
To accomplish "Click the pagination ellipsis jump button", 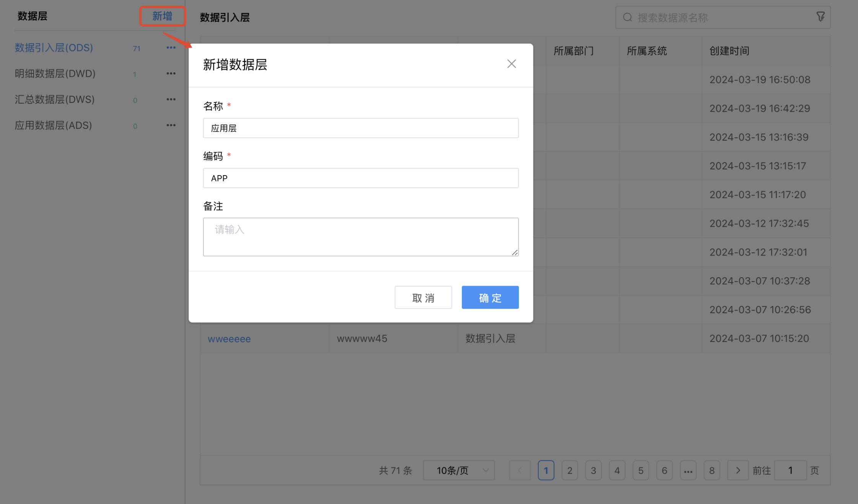I will (x=688, y=470).
